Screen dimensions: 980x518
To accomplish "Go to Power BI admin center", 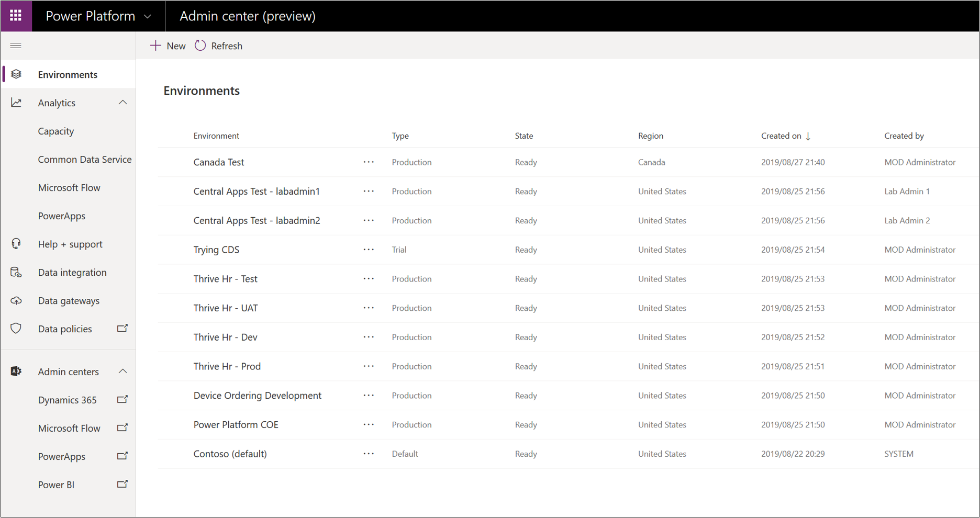I will (56, 485).
